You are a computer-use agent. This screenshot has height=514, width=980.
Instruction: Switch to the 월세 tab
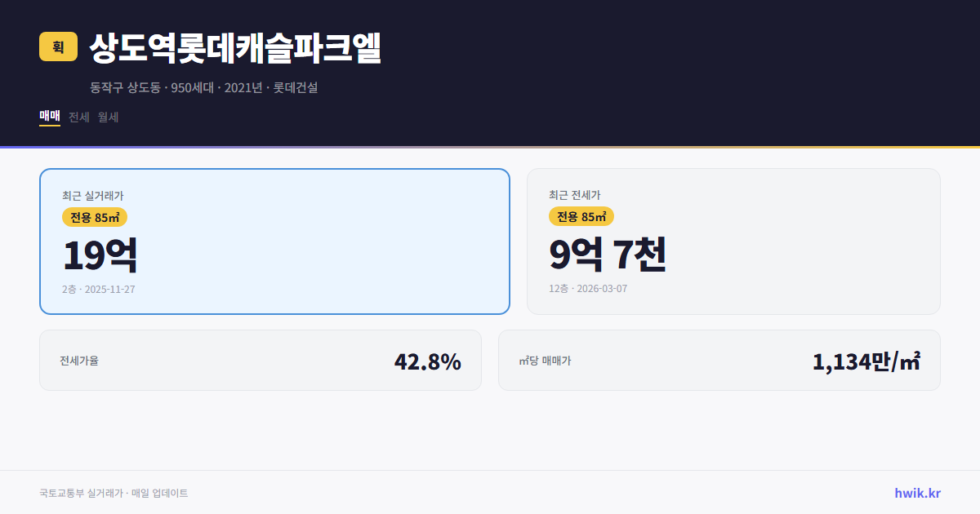click(x=106, y=117)
